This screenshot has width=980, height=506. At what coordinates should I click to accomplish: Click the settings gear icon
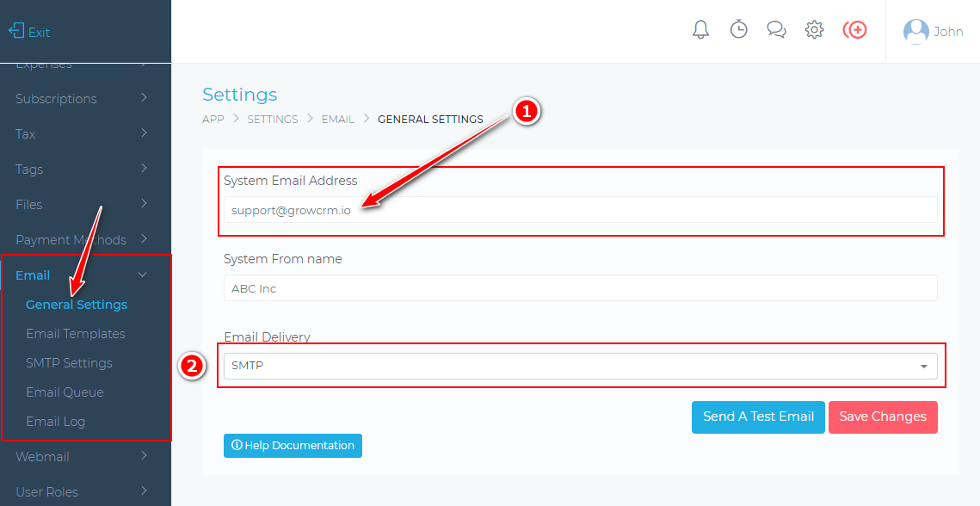tap(814, 30)
